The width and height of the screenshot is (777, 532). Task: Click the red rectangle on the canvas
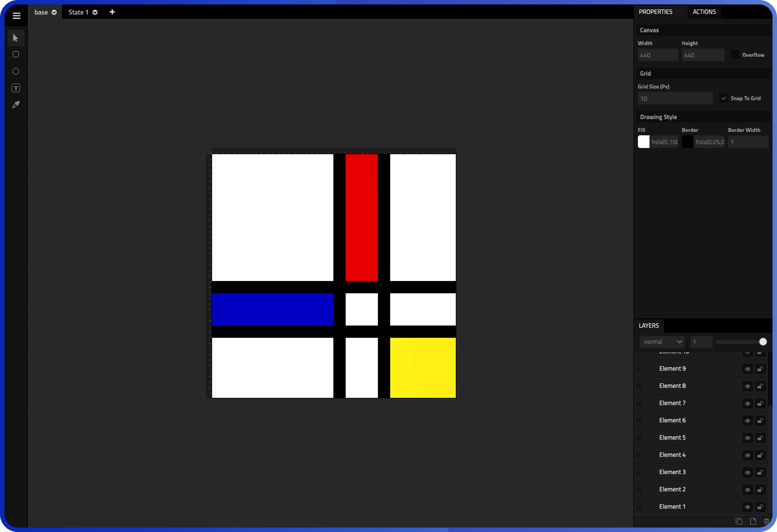tap(362, 218)
